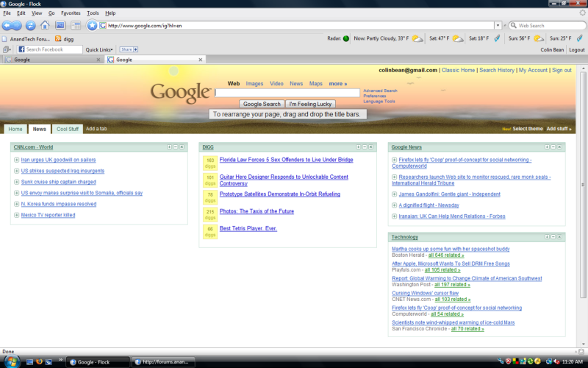Expand 'James Gandolfini: Gentle giant' item
The height and width of the screenshot is (368, 588).
(394, 194)
